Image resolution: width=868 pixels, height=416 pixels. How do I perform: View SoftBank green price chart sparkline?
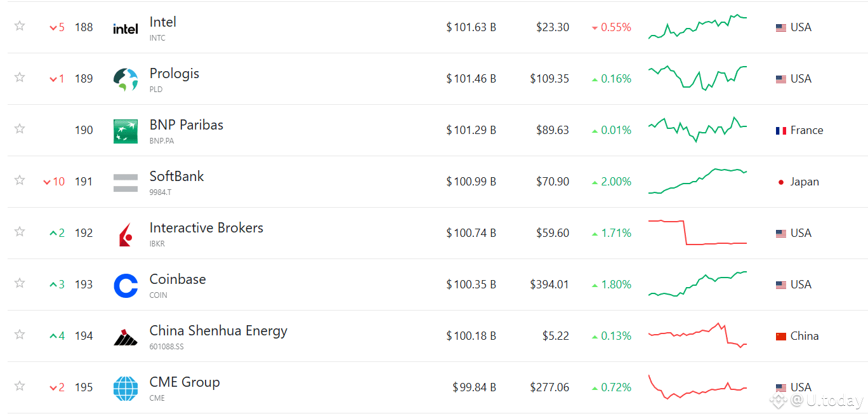697,181
